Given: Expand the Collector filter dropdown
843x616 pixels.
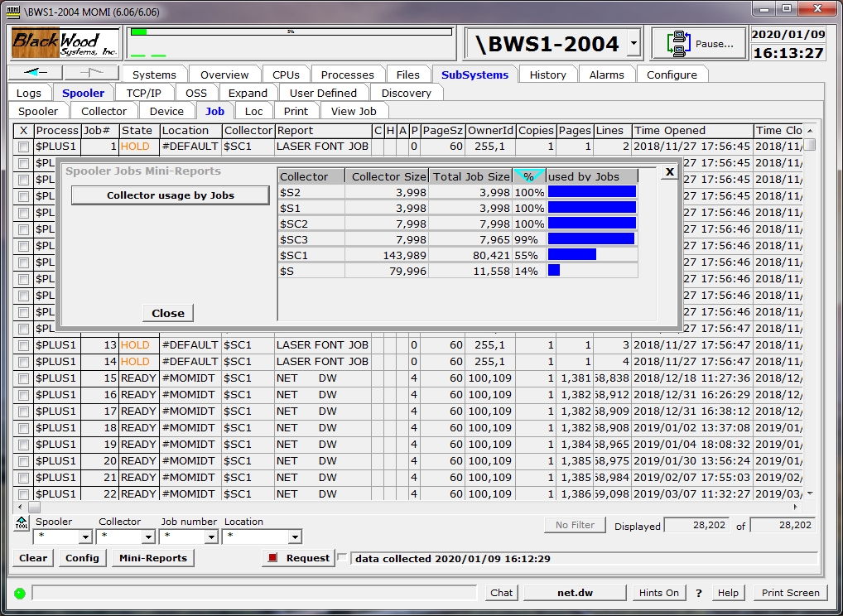Looking at the screenshot, I should pyautogui.click(x=148, y=537).
